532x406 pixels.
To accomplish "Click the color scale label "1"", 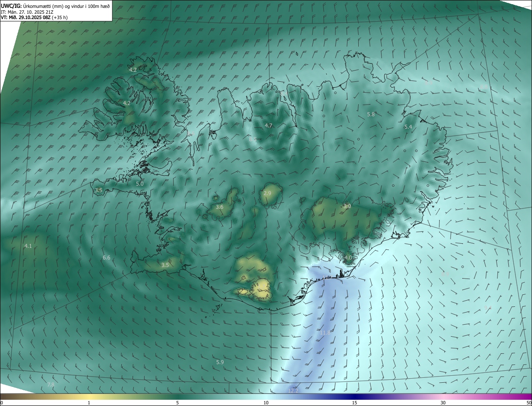I will coord(89,403).
